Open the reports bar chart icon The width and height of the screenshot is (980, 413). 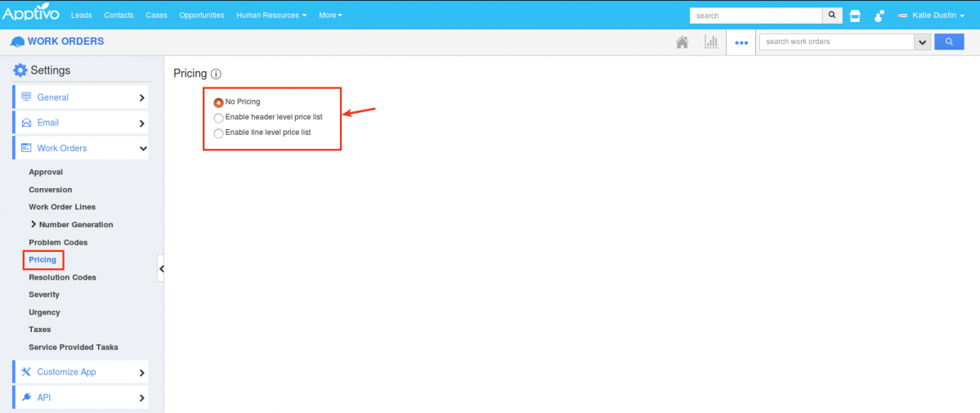pos(711,43)
